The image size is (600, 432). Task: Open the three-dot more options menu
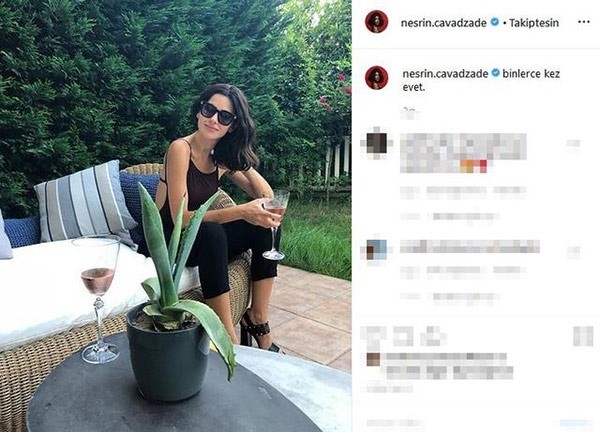point(584,22)
